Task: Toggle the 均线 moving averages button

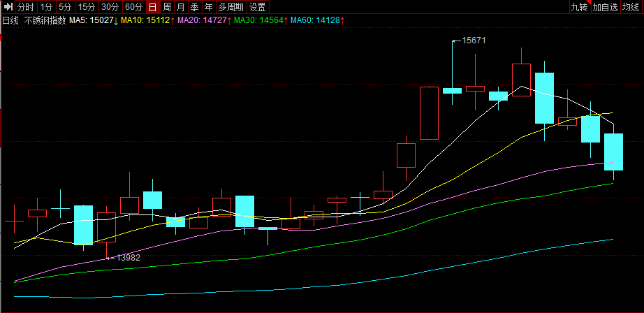Action: [x=632, y=6]
